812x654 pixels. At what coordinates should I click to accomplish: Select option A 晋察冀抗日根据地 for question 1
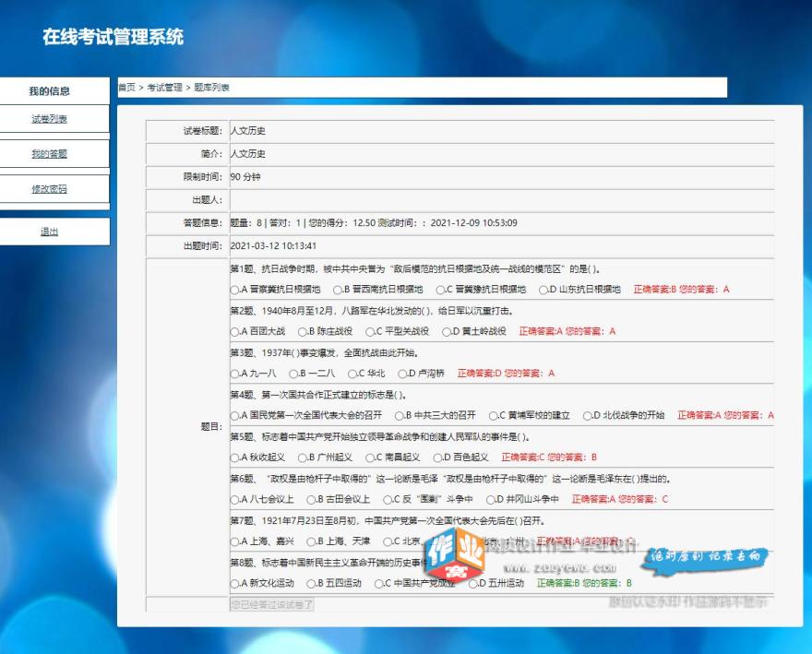[233, 290]
